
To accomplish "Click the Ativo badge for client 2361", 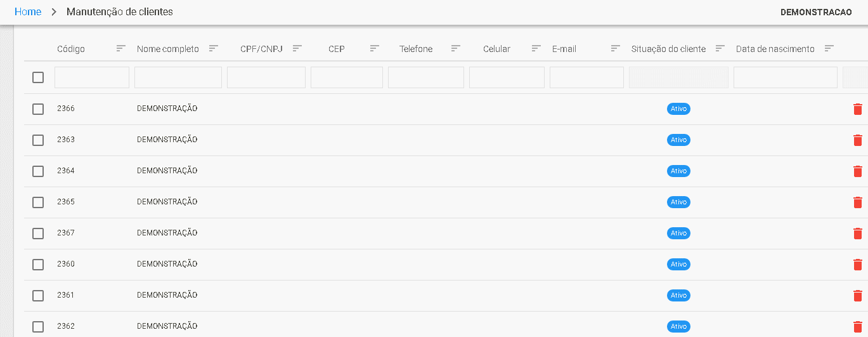I will (678, 296).
